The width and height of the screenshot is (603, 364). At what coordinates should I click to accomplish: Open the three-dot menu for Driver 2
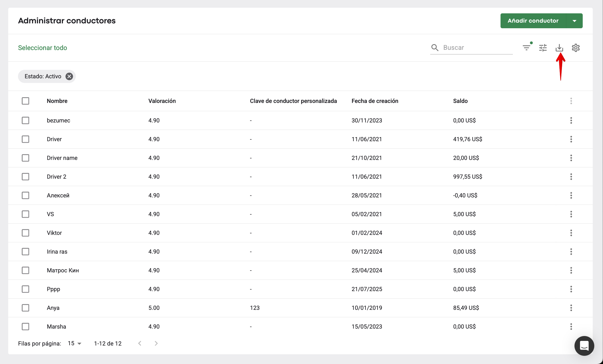(571, 177)
